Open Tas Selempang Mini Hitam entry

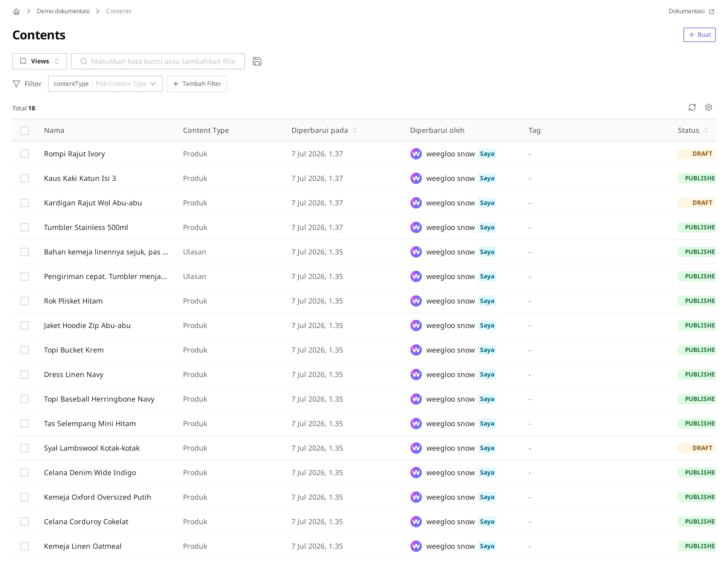(90, 424)
